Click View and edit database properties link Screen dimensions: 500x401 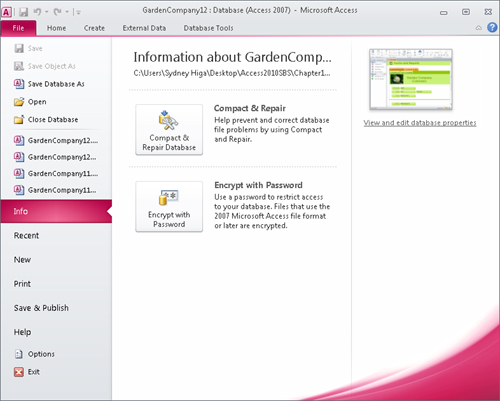[x=420, y=123]
